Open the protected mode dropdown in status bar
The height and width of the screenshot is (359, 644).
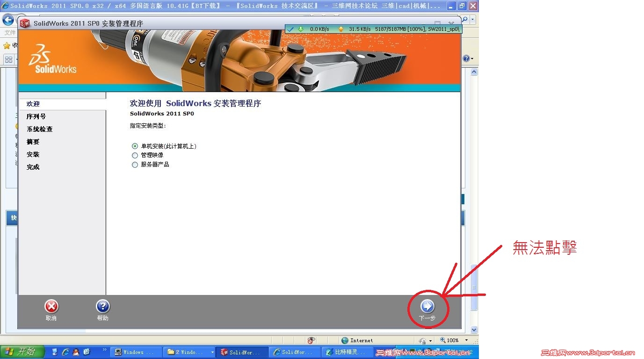coord(430,341)
